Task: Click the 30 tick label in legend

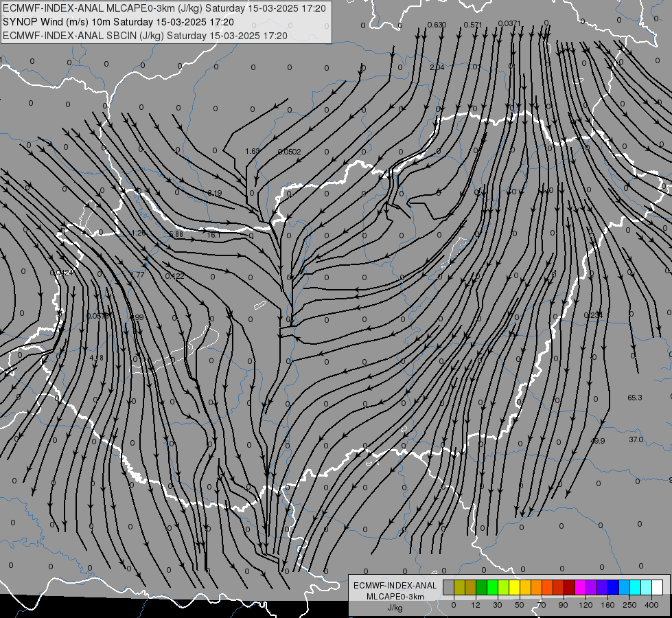Action: 498,605
